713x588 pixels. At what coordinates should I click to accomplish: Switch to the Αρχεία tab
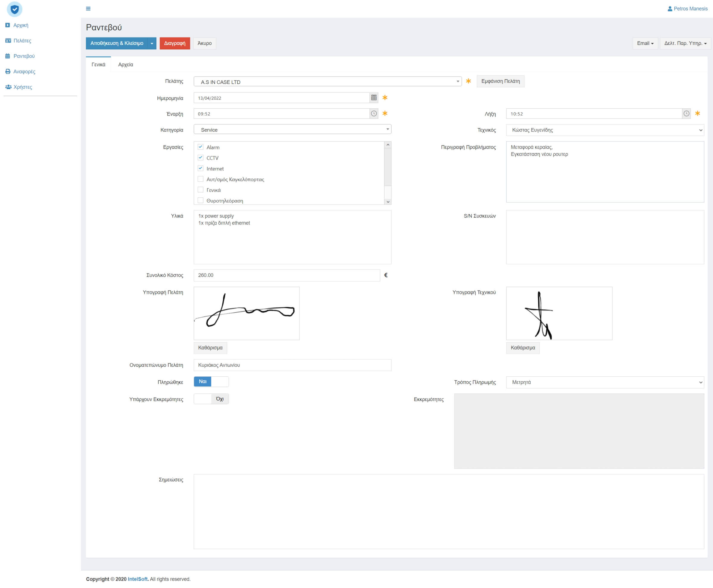pos(125,65)
